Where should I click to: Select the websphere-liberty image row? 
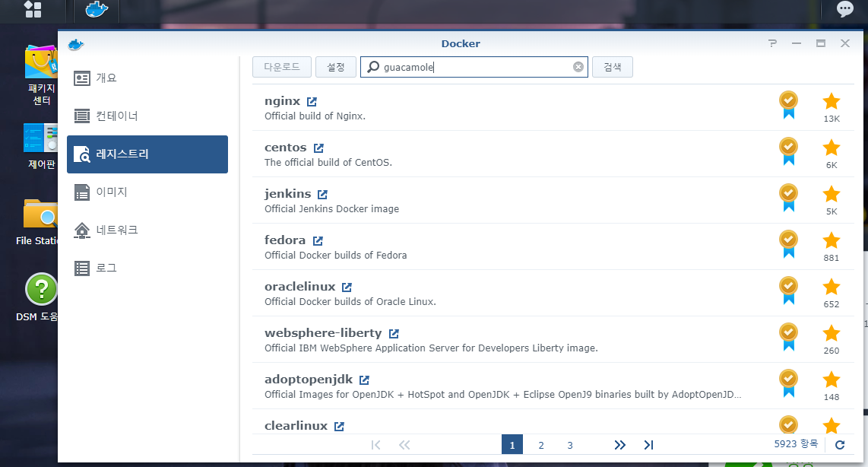[553, 339]
